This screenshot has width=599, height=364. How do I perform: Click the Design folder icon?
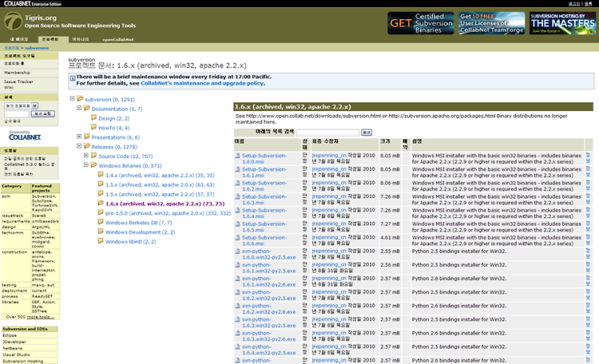[93, 117]
